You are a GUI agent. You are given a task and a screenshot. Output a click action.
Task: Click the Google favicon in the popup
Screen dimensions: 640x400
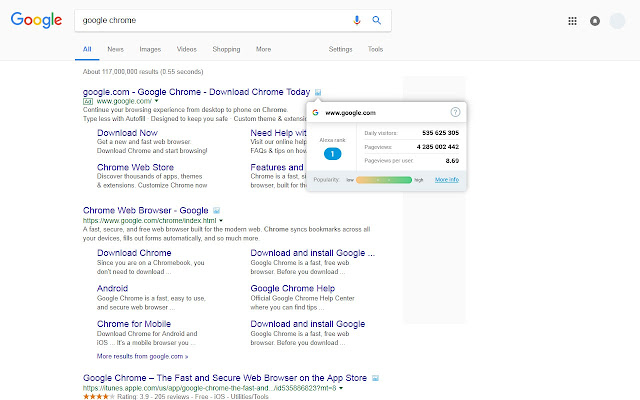(x=315, y=112)
